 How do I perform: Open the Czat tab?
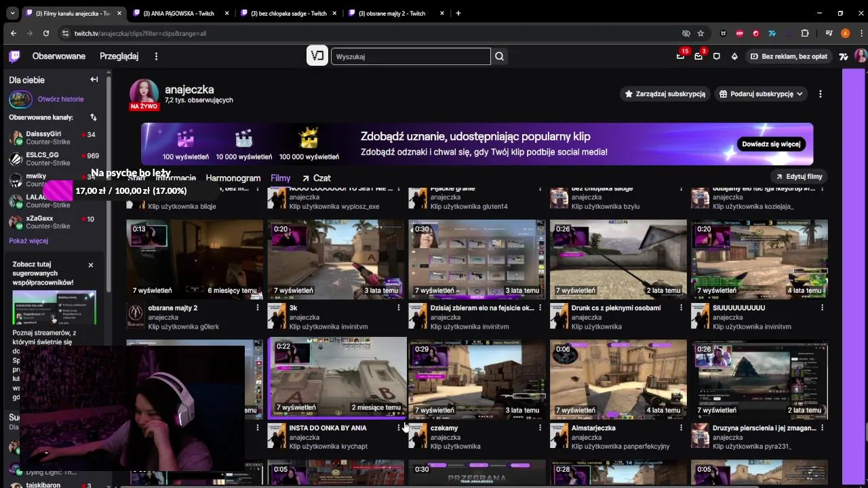317,178
